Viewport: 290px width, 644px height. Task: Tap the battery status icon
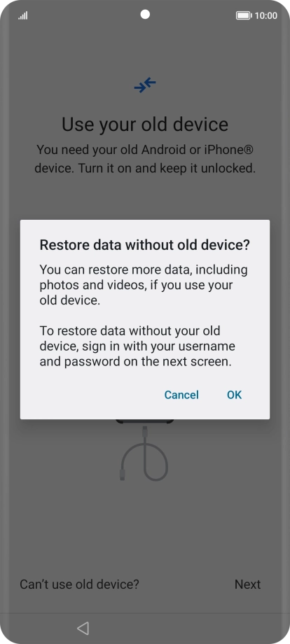coord(244,16)
